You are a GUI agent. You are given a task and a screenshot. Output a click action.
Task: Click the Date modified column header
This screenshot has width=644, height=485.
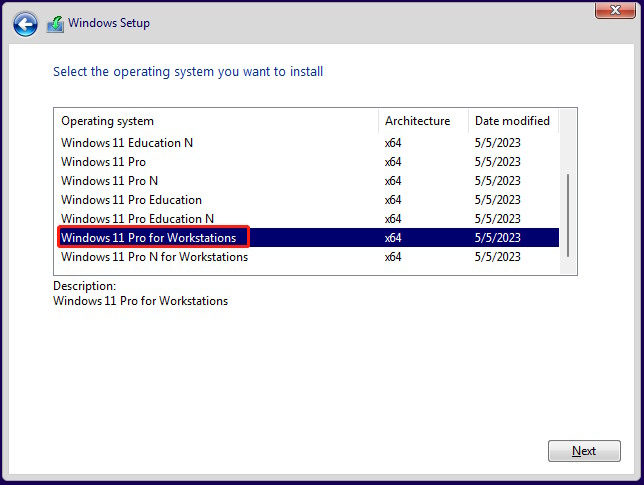(x=513, y=121)
